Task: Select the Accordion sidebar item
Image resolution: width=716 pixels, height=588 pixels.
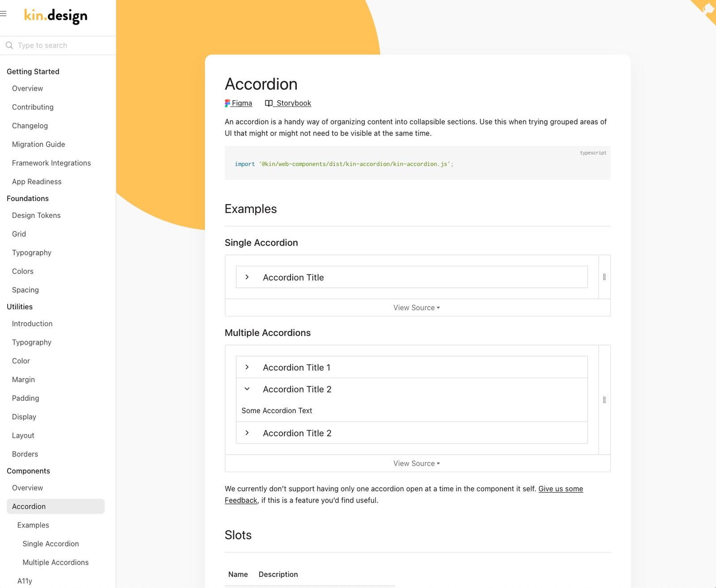Action: [55, 507]
